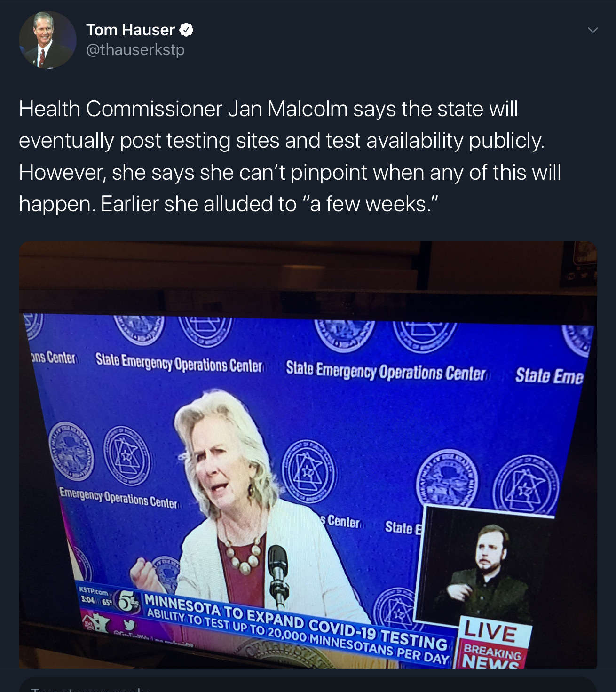Image resolution: width=616 pixels, height=692 pixels.
Task: Open the @thauserkstp handle link
Action: coord(135,49)
